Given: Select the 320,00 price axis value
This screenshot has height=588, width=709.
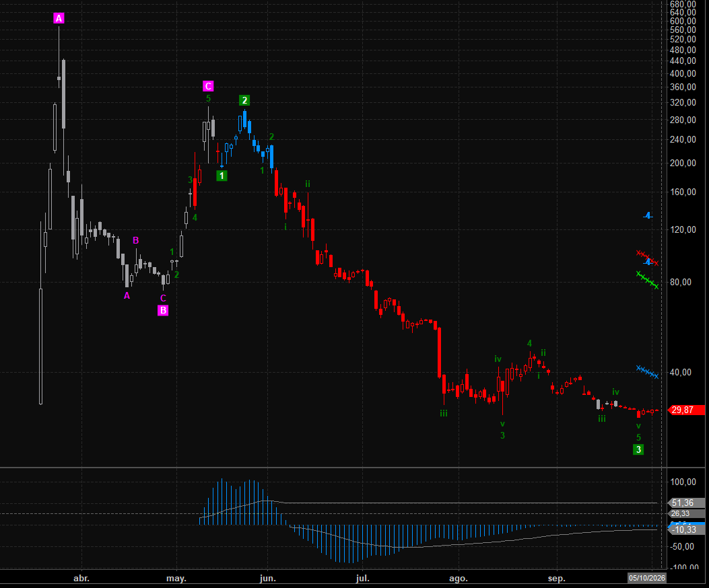Looking at the screenshot, I should (683, 102).
